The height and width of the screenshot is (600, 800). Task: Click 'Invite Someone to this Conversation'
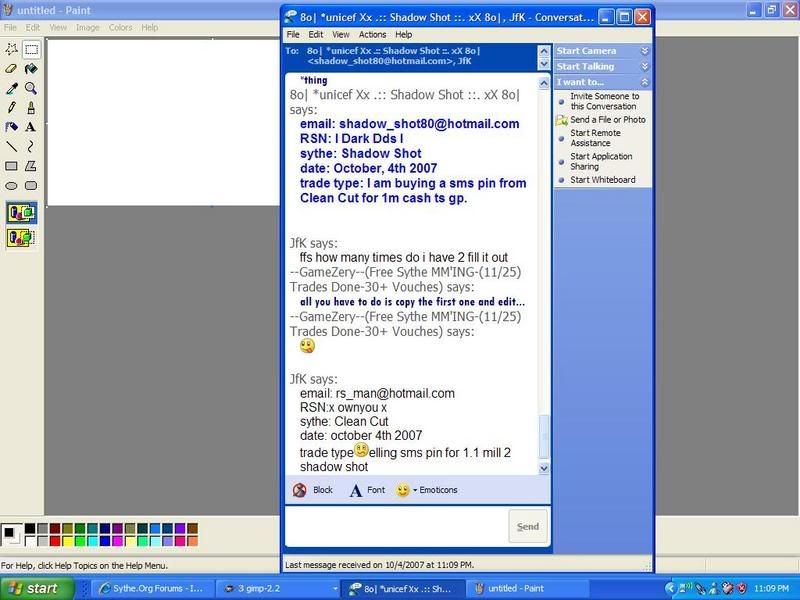[x=605, y=101]
